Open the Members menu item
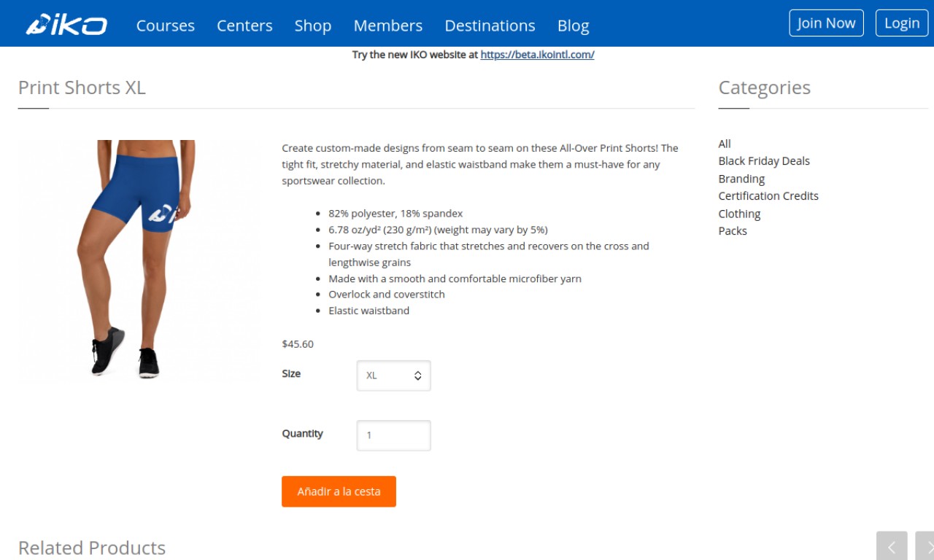Image resolution: width=934 pixels, height=560 pixels. tap(388, 26)
